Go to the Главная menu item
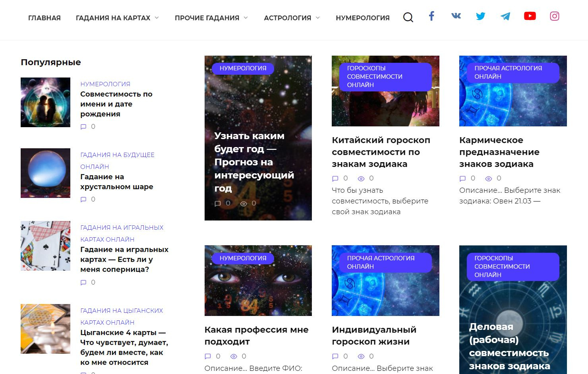The height and width of the screenshot is (374, 588). pyautogui.click(x=44, y=18)
